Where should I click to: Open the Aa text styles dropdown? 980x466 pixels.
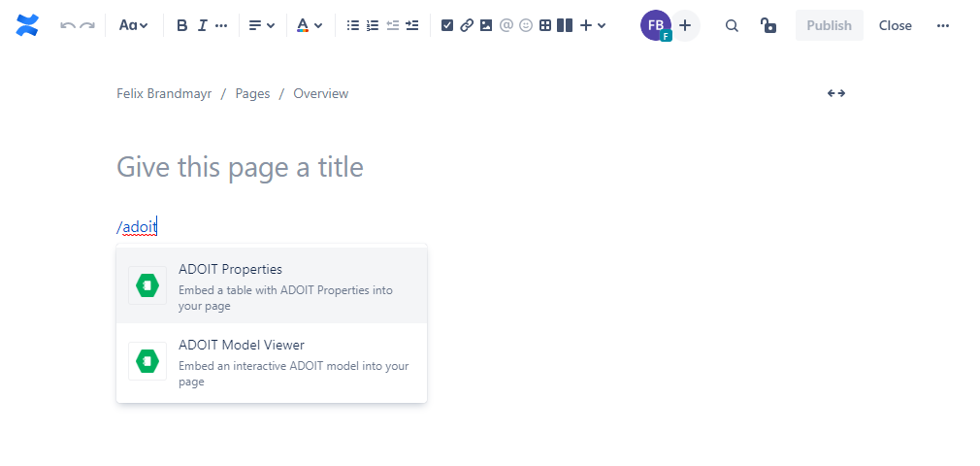[x=133, y=25]
